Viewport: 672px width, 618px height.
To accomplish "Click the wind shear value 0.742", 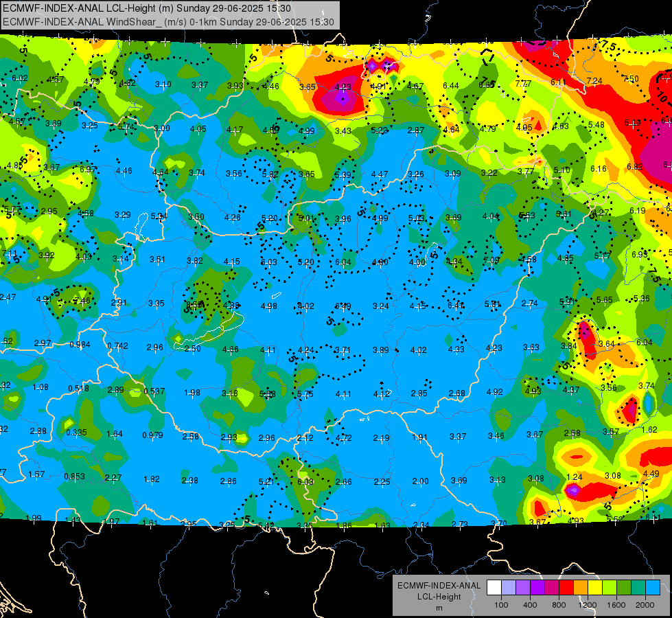I will click(x=118, y=345).
